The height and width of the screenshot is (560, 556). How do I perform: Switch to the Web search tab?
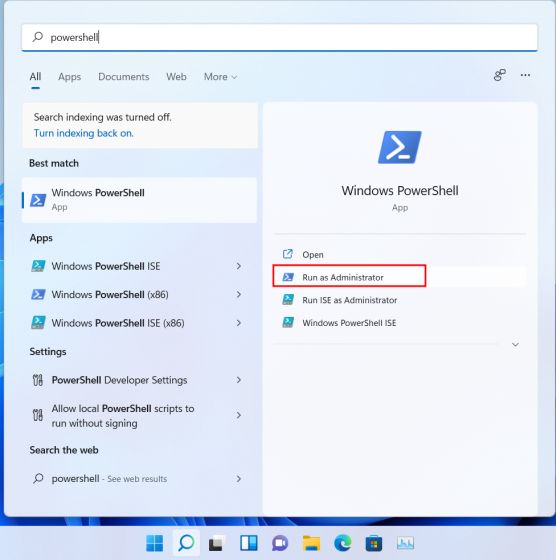click(176, 77)
